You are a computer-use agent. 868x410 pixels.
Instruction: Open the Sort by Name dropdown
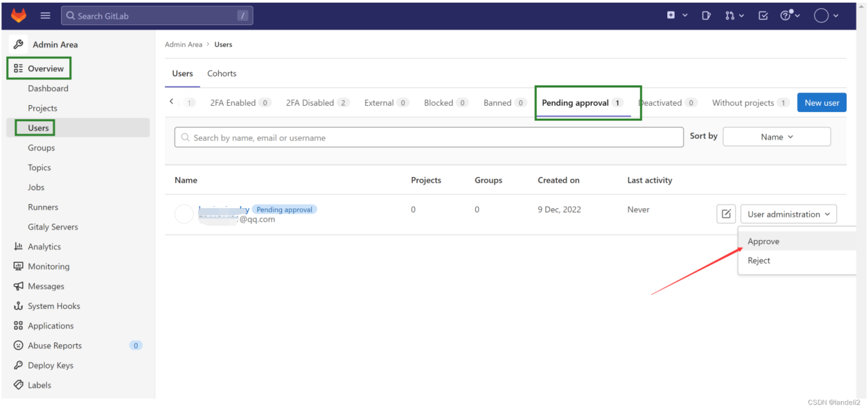pyautogui.click(x=776, y=137)
